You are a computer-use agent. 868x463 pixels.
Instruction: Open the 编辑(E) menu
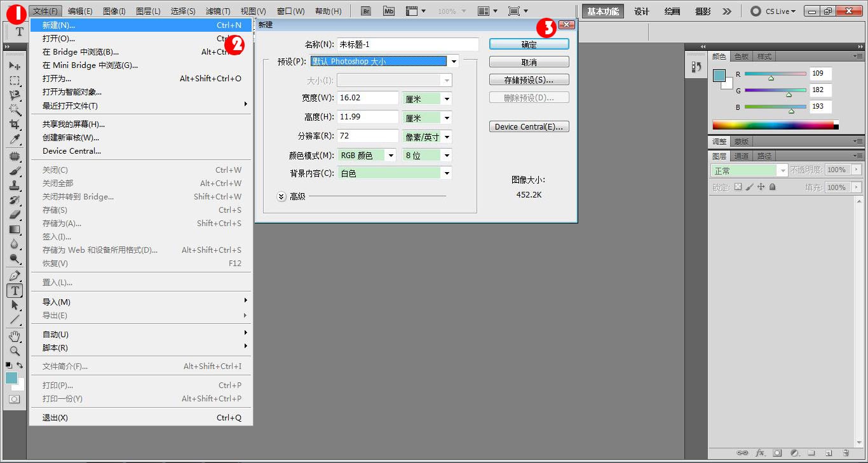tap(80, 11)
